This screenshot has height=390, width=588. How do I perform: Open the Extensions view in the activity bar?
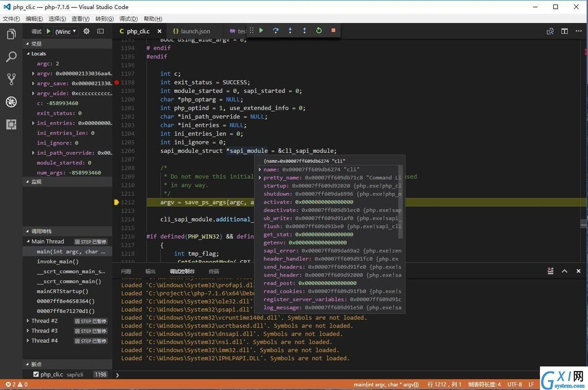pos(11,124)
